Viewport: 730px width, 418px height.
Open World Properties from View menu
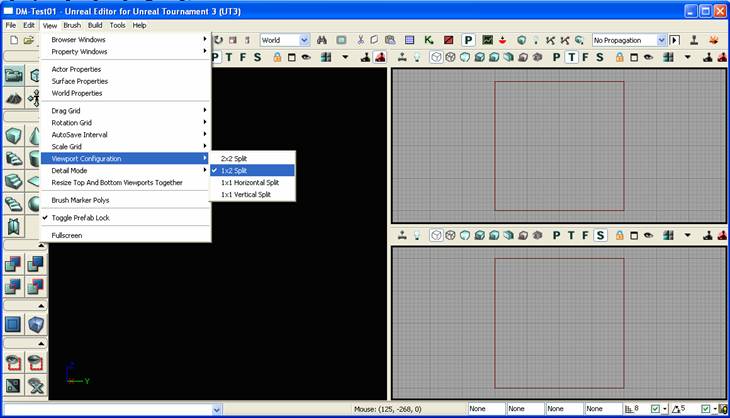pyautogui.click(x=126, y=93)
